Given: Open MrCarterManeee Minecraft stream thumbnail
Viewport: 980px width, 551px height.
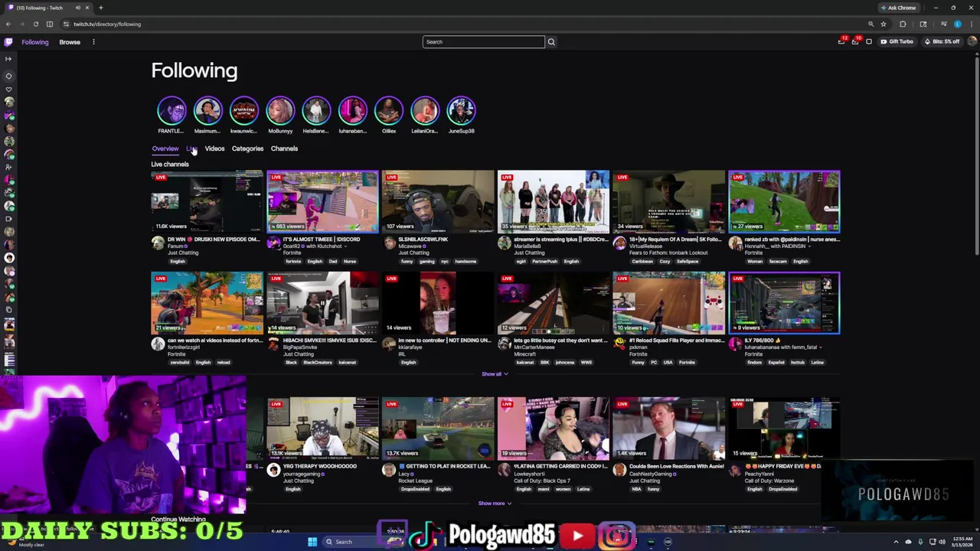Looking at the screenshot, I should [554, 302].
